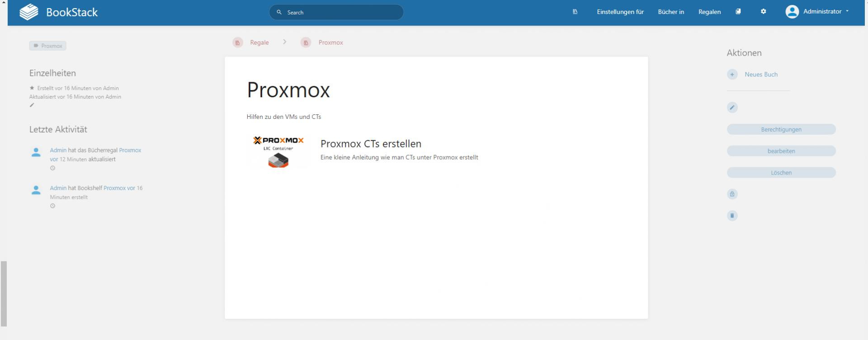This screenshot has height=340, width=868.
Task: Click the tag icon in Proxmox tag
Action: click(x=36, y=46)
